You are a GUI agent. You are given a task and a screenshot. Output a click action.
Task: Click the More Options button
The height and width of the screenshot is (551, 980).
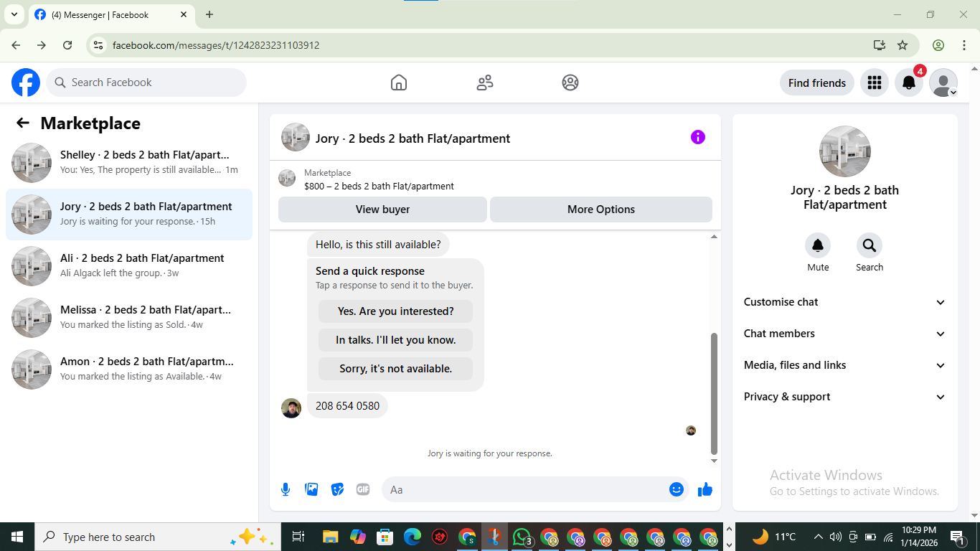(x=601, y=209)
